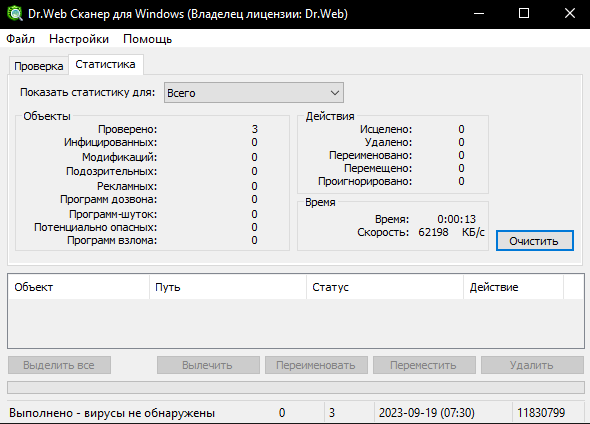
Task: Click the disabled Выделить все button
Action: 59,365
